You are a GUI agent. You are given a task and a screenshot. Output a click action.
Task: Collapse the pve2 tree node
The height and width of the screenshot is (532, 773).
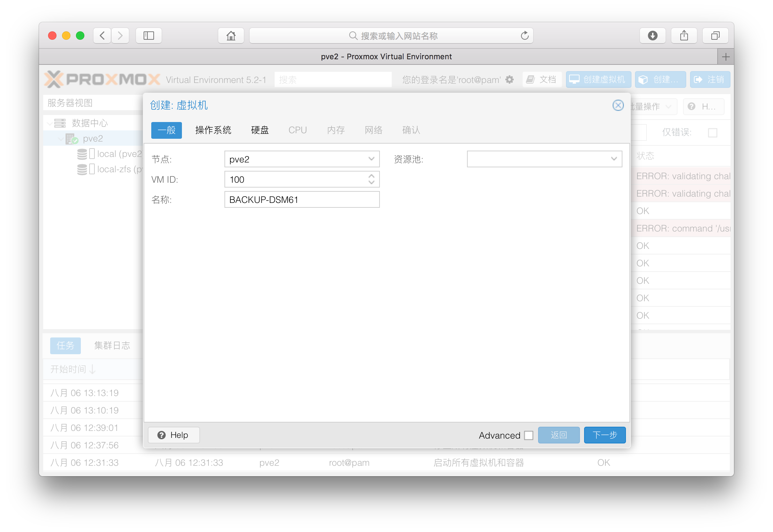(x=61, y=139)
